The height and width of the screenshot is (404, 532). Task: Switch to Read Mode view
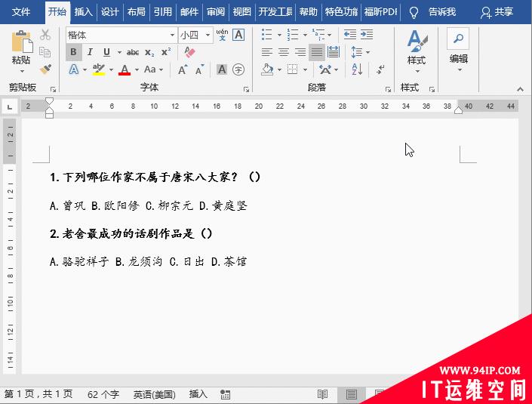click(322, 394)
